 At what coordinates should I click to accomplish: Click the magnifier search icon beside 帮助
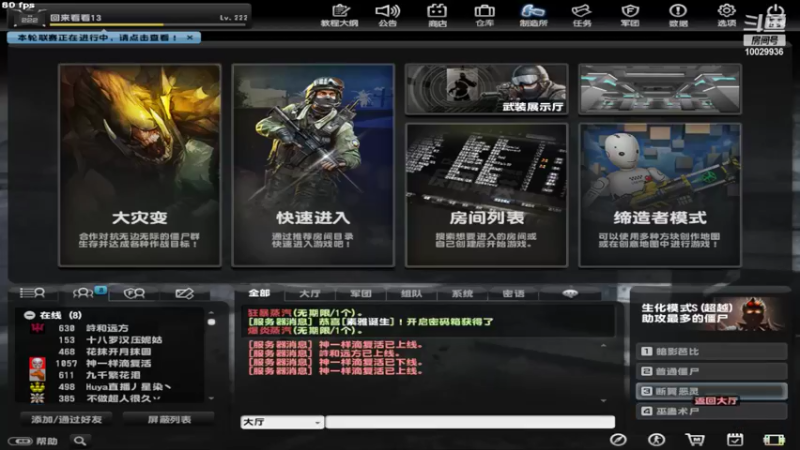point(80,440)
